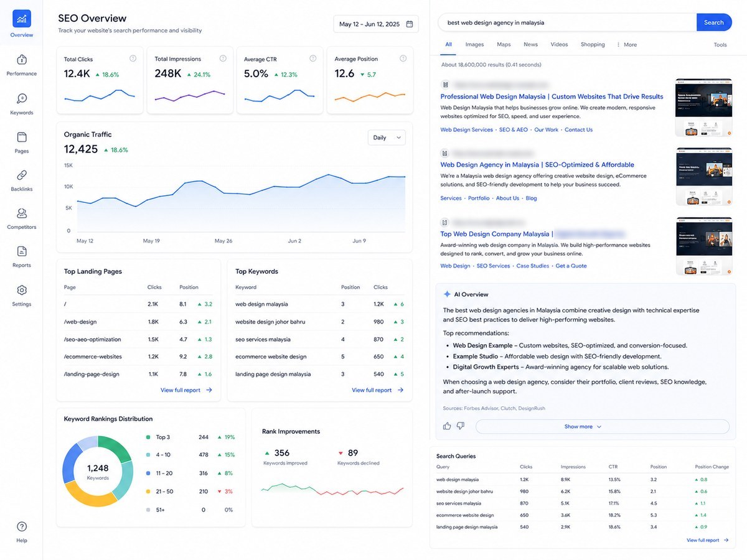Click the /web-design landing page row
Viewport: 747px width, 560px height.
[138, 322]
